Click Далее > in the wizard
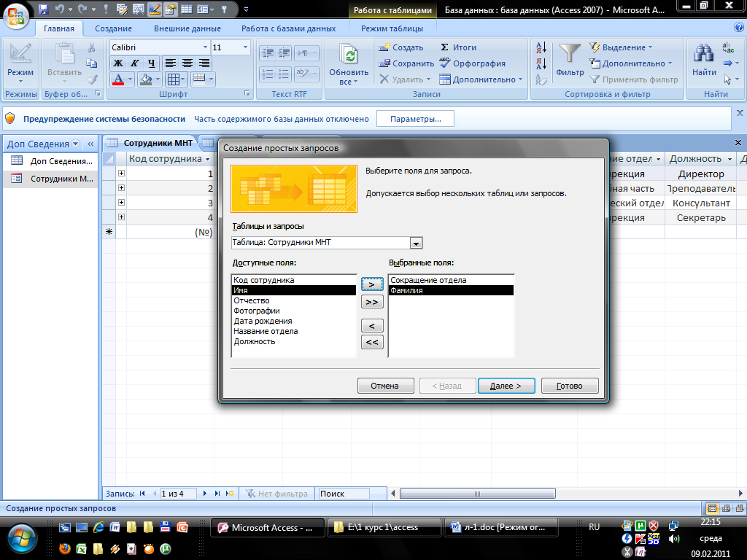Viewport: 747px width, 560px height. point(506,386)
